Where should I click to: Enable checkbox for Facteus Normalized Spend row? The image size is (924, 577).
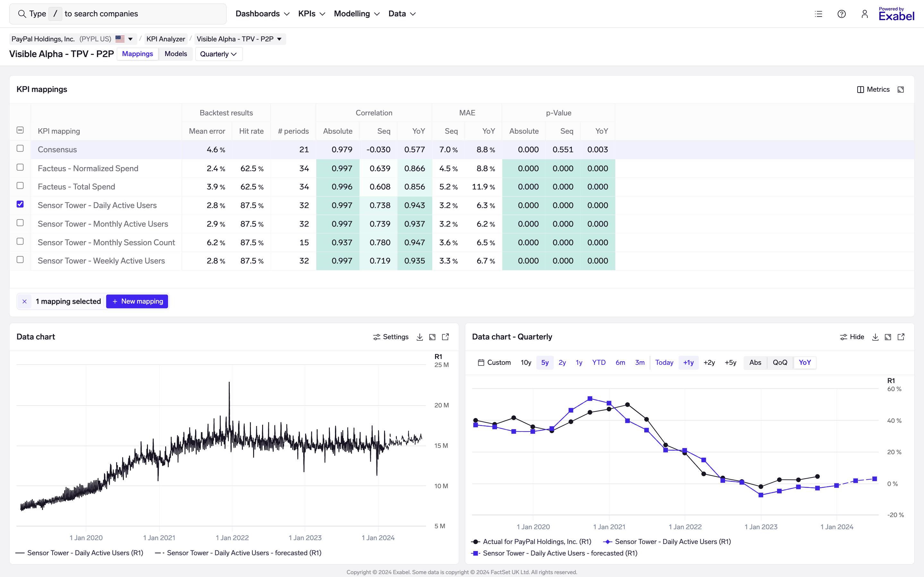point(20,168)
